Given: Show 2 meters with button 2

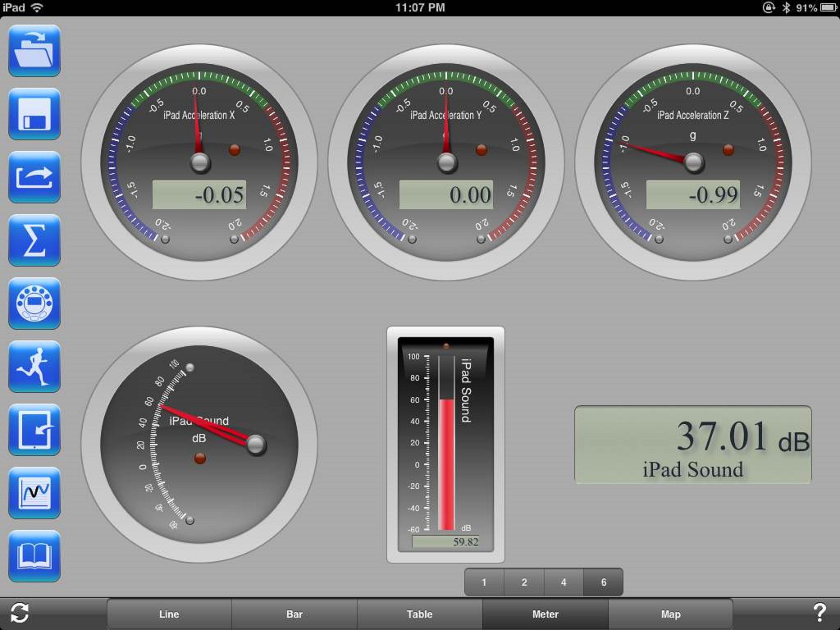Looking at the screenshot, I should pyautogui.click(x=524, y=582).
